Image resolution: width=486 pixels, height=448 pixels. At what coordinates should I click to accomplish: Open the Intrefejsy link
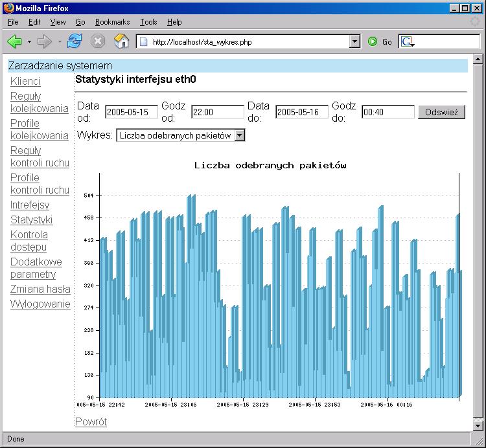pyautogui.click(x=30, y=205)
